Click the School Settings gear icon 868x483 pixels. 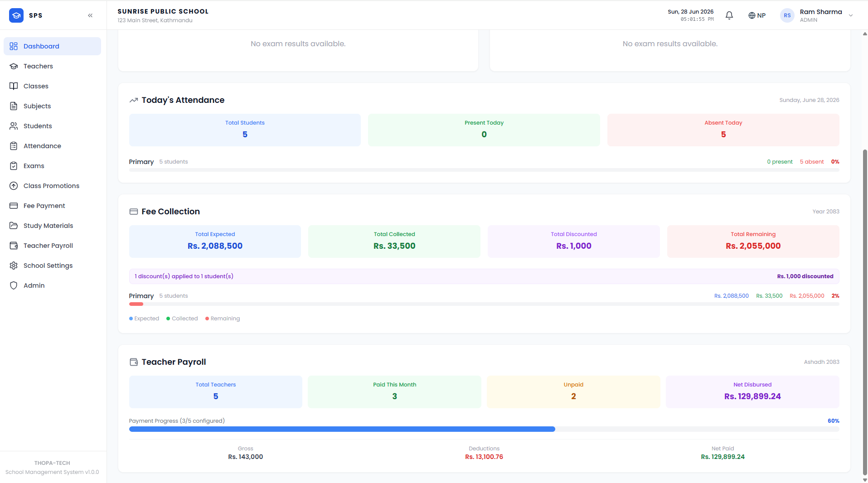[14, 266]
